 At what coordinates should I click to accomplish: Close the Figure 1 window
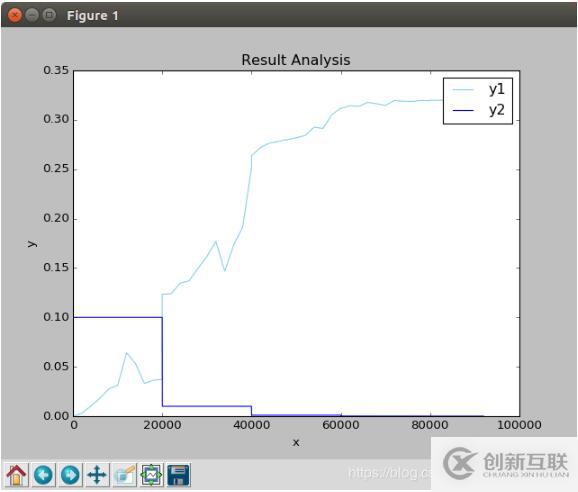pos(15,15)
